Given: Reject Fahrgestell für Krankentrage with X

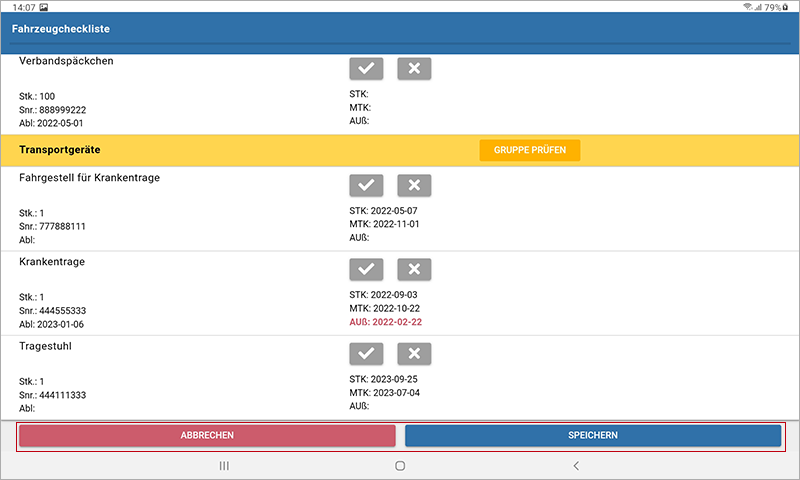Looking at the screenshot, I should point(414,185).
